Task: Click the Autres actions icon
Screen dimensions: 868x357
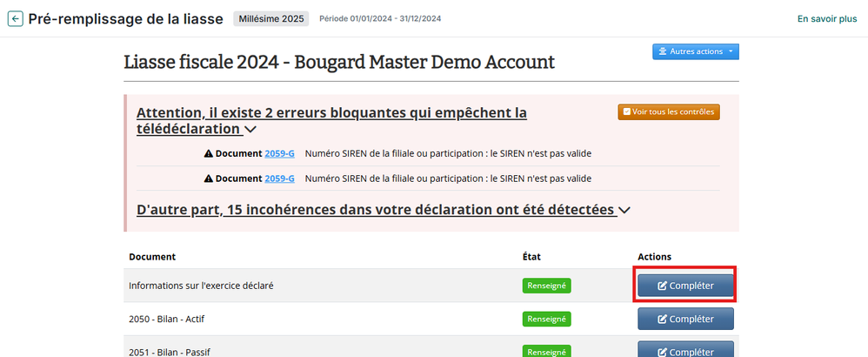Action: pos(663,51)
